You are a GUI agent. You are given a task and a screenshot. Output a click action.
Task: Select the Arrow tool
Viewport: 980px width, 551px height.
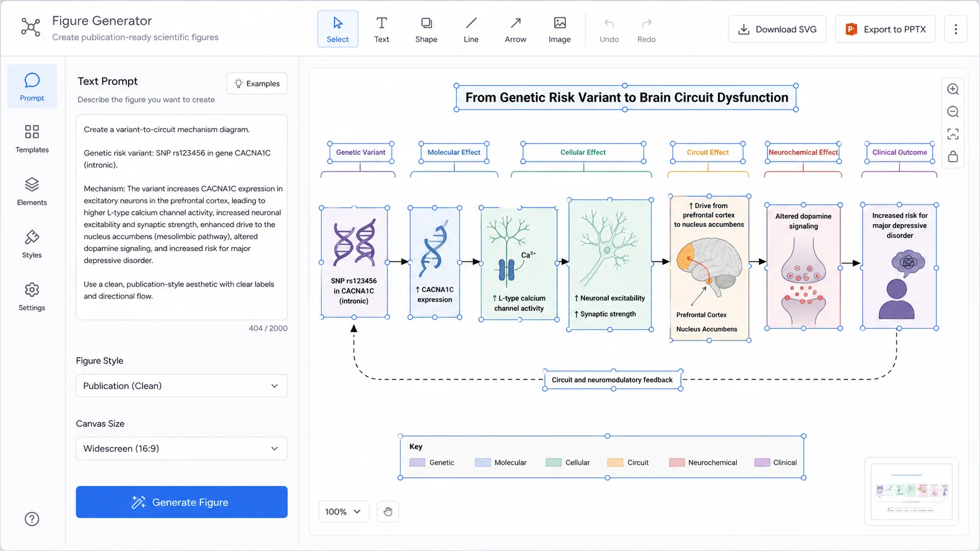coord(516,29)
